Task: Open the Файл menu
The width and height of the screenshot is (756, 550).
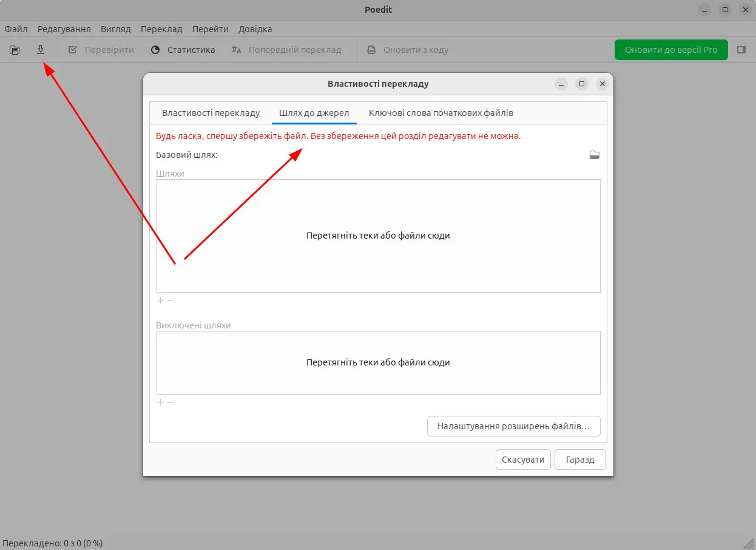Action: pos(16,29)
